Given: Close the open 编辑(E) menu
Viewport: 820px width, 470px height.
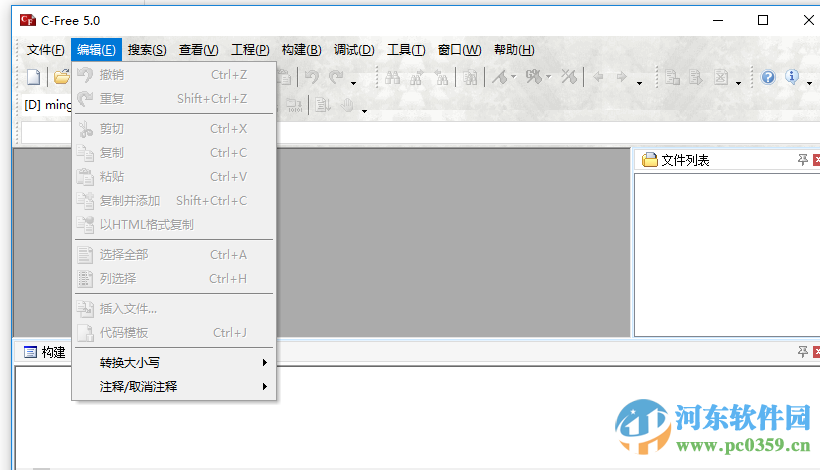Looking at the screenshot, I should coord(96,50).
